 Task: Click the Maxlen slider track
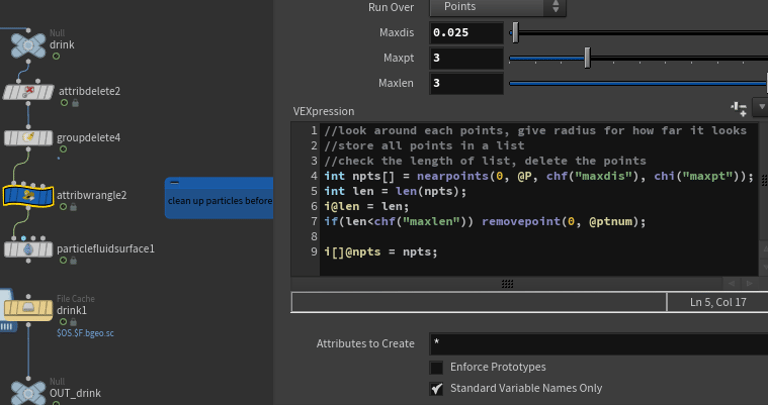[637, 83]
